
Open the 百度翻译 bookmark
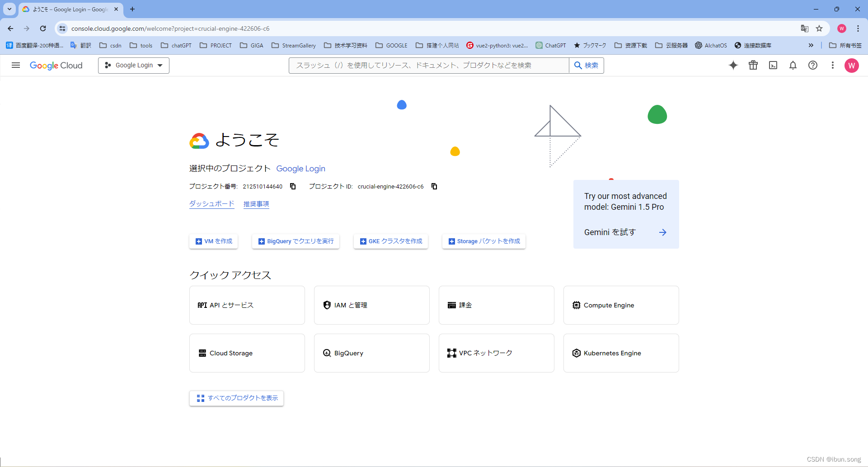click(34, 45)
